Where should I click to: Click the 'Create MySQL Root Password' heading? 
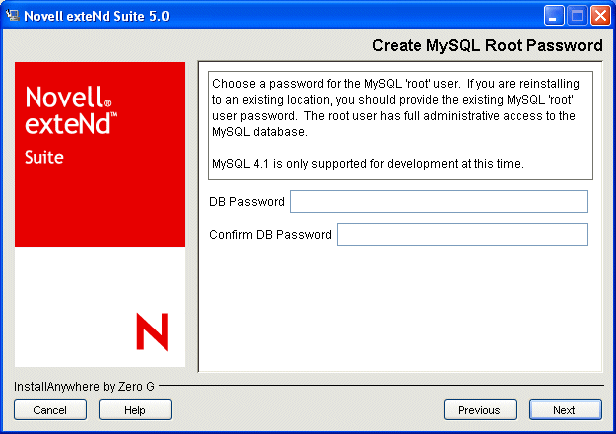(x=487, y=46)
